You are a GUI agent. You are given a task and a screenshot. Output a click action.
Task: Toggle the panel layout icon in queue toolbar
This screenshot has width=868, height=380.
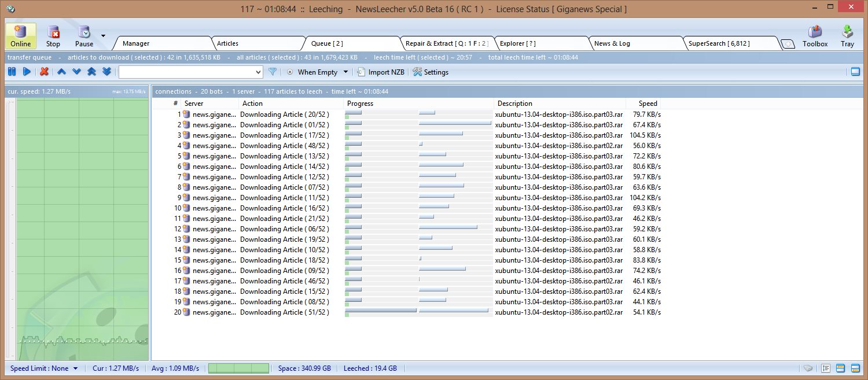(x=855, y=72)
